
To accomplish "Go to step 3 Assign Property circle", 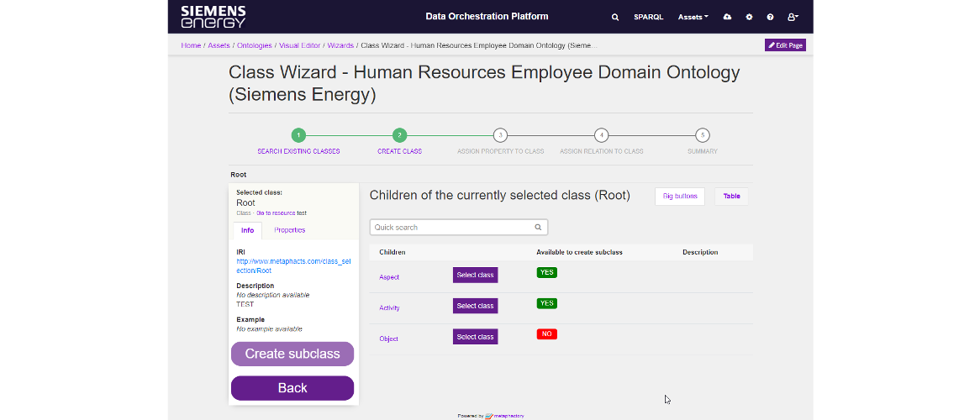I will (x=500, y=135).
